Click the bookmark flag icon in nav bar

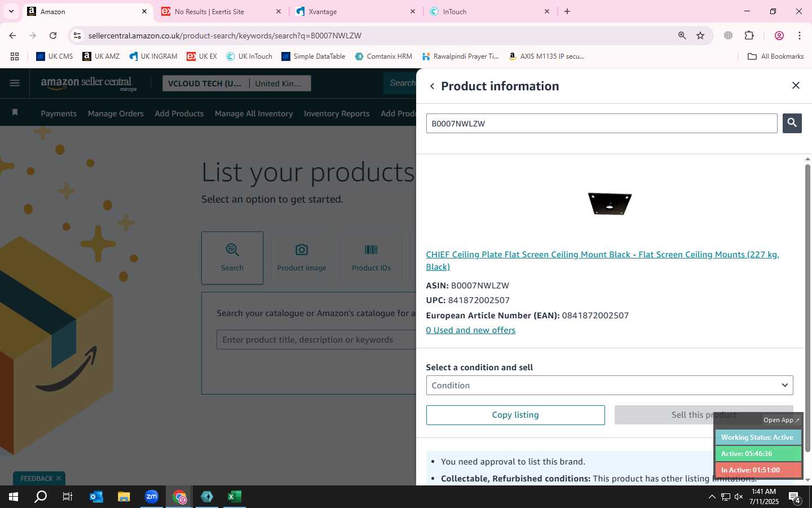click(15, 112)
